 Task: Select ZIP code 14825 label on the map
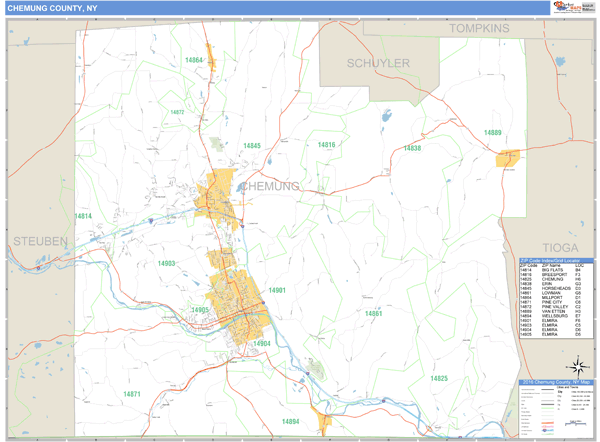[x=439, y=378]
